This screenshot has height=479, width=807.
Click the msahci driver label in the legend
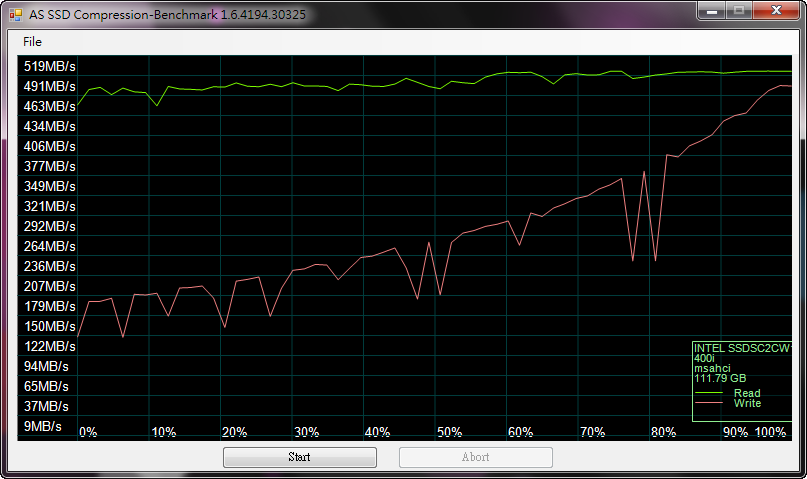(x=711, y=368)
